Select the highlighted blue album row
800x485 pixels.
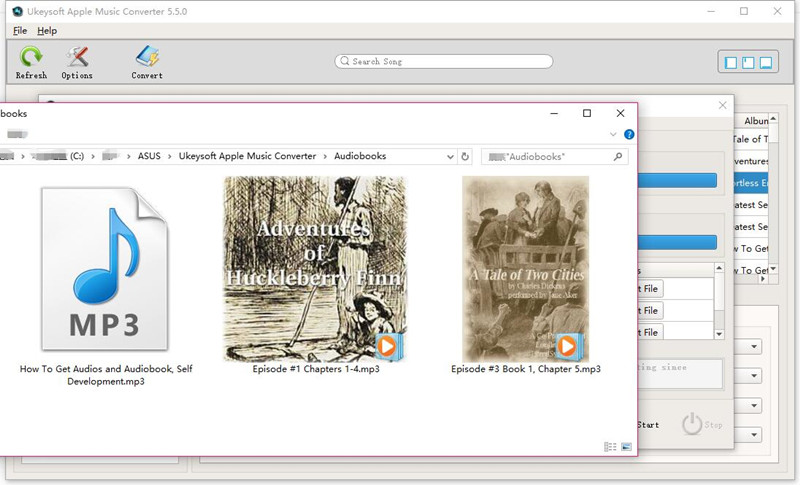[751, 183]
